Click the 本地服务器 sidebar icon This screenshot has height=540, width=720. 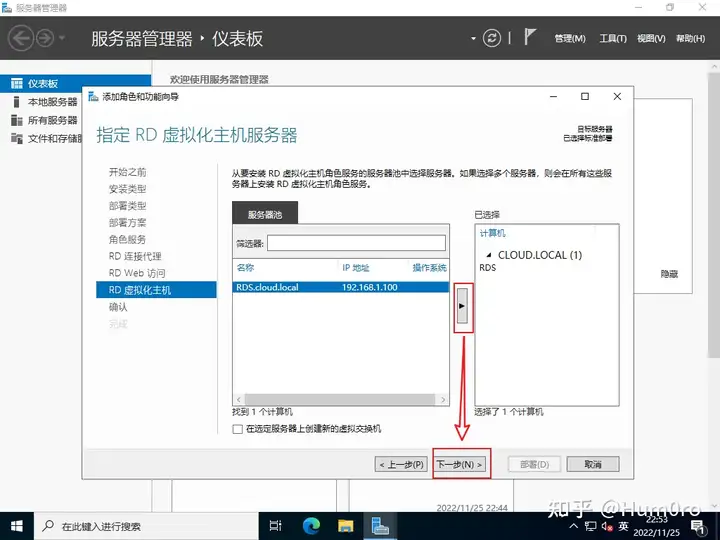click(x=17, y=102)
